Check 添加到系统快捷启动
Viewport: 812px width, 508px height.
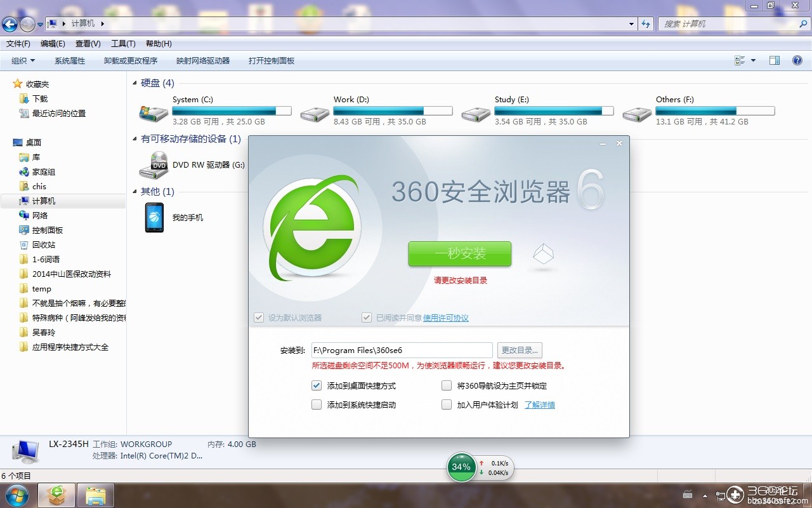click(x=317, y=404)
